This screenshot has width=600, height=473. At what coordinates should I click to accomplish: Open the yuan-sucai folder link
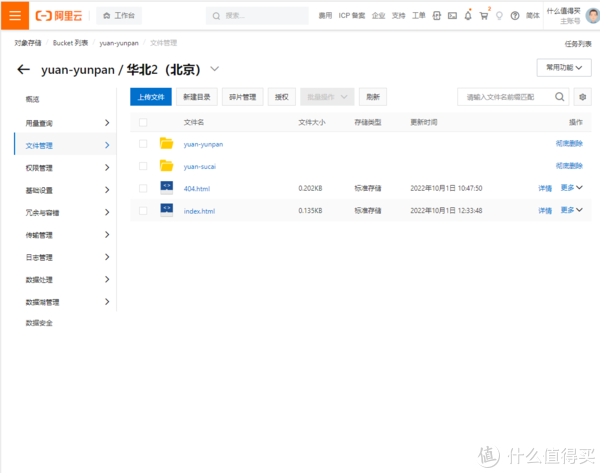200,166
